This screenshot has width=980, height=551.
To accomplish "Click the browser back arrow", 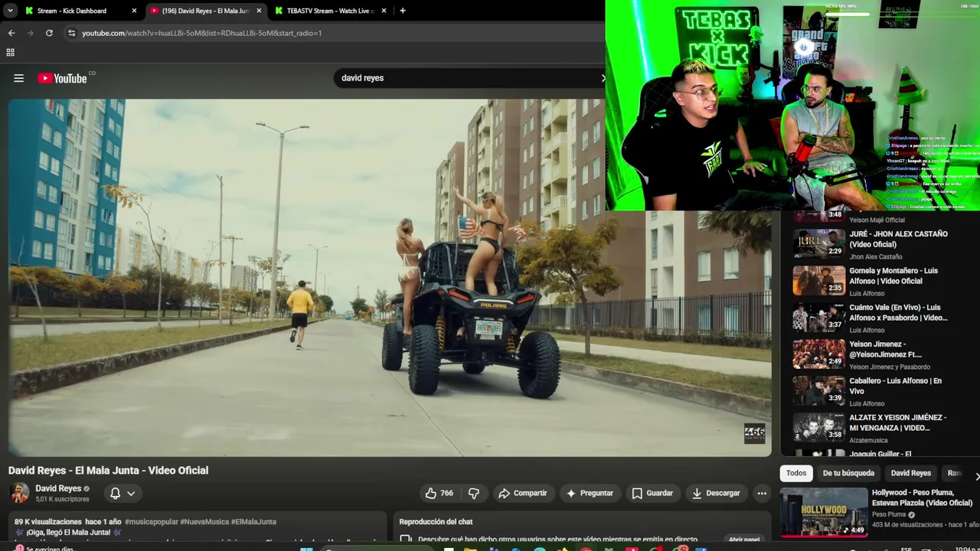I will (x=11, y=33).
